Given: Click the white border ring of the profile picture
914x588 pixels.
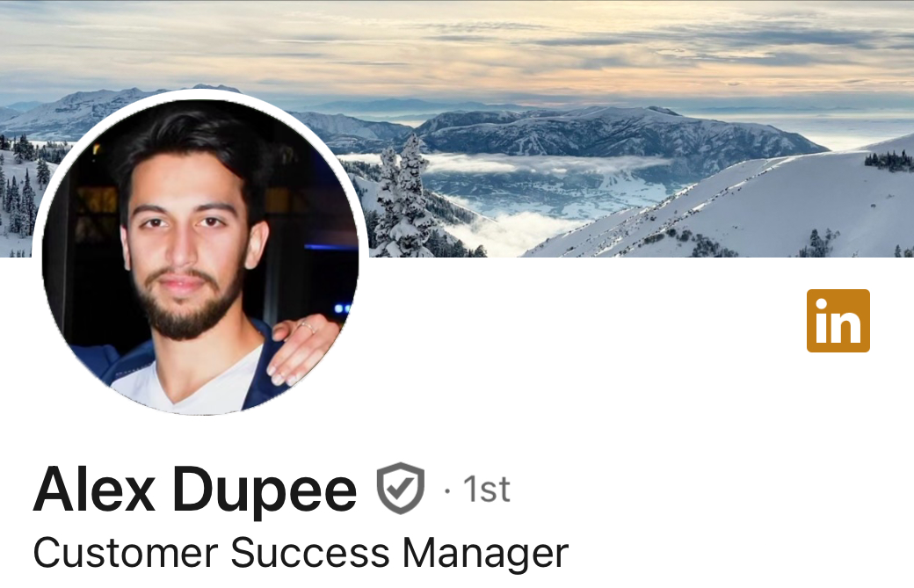Looking at the screenshot, I should [200, 94].
